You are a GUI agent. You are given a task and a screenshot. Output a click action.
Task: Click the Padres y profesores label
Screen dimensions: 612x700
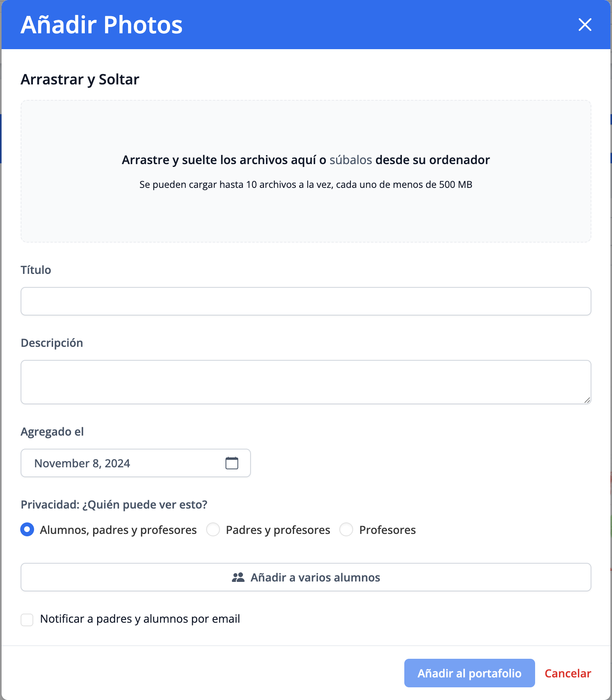277,530
